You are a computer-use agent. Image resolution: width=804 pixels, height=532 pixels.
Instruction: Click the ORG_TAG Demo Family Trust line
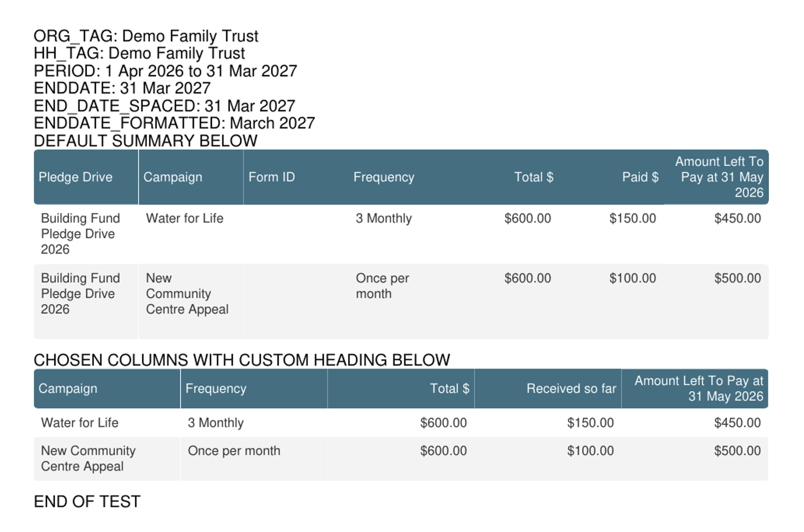146,36
